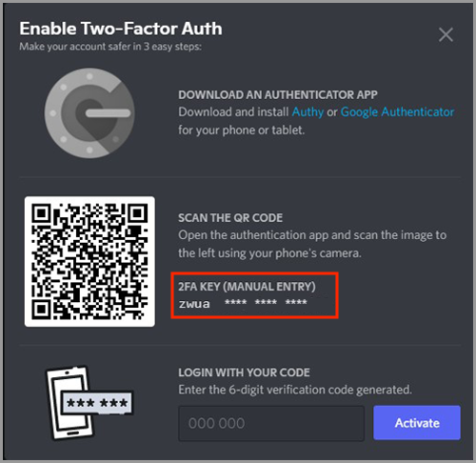This screenshot has height=463, width=476.
Task: Click the 'Scan the QR Code' heading
Action: tap(230, 218)
